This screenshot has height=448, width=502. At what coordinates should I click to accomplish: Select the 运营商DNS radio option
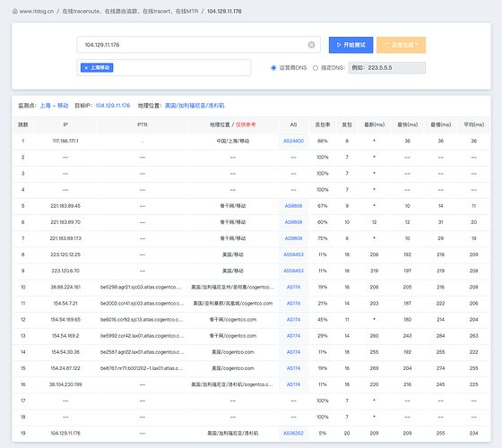pos(273,68)
